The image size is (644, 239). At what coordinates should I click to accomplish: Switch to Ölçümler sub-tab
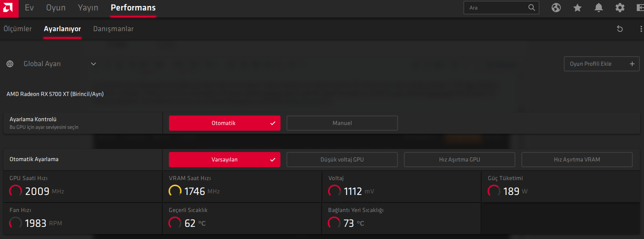pyautogui.click(x=18, y=29)
